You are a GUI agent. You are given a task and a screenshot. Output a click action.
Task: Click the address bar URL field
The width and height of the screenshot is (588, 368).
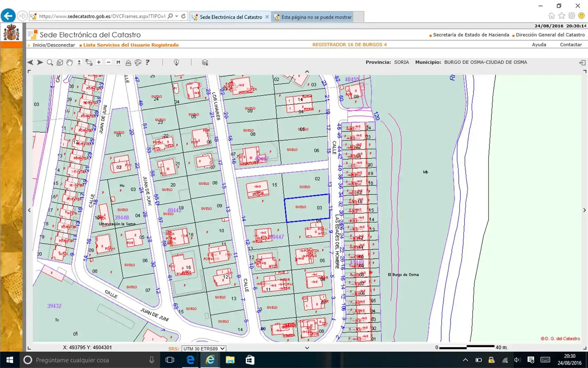101,16
